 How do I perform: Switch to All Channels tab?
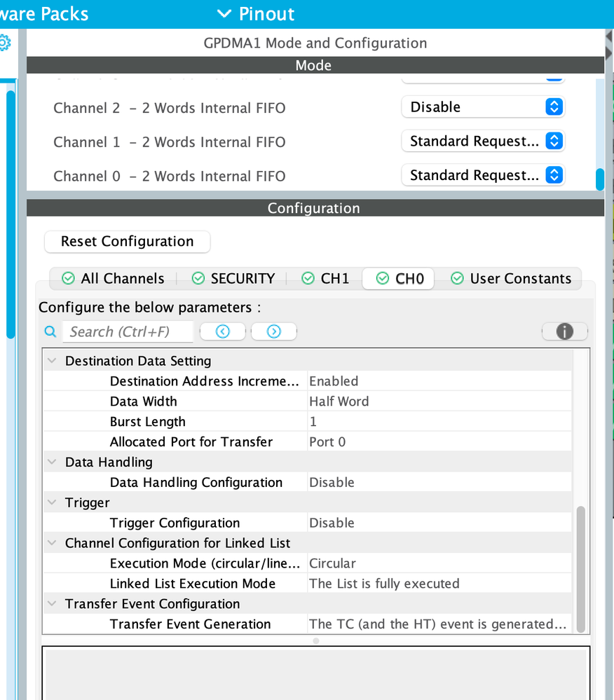[x=113, y=279]
